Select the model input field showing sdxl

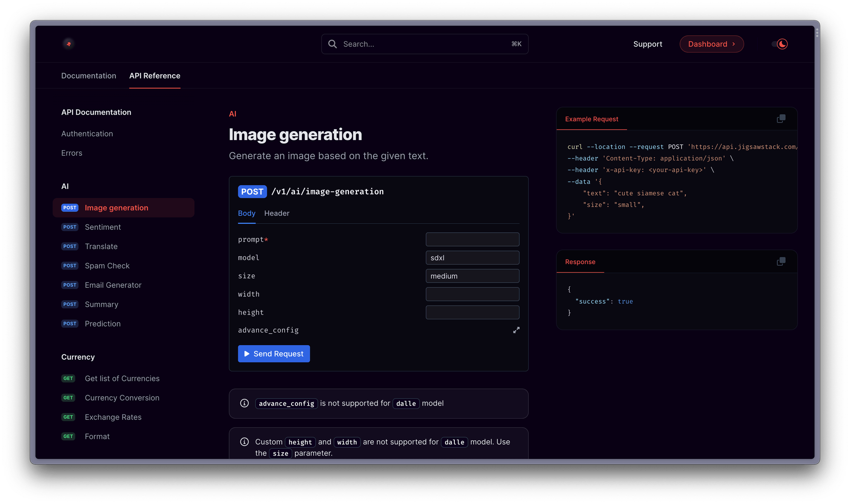[x=473, y=257]
